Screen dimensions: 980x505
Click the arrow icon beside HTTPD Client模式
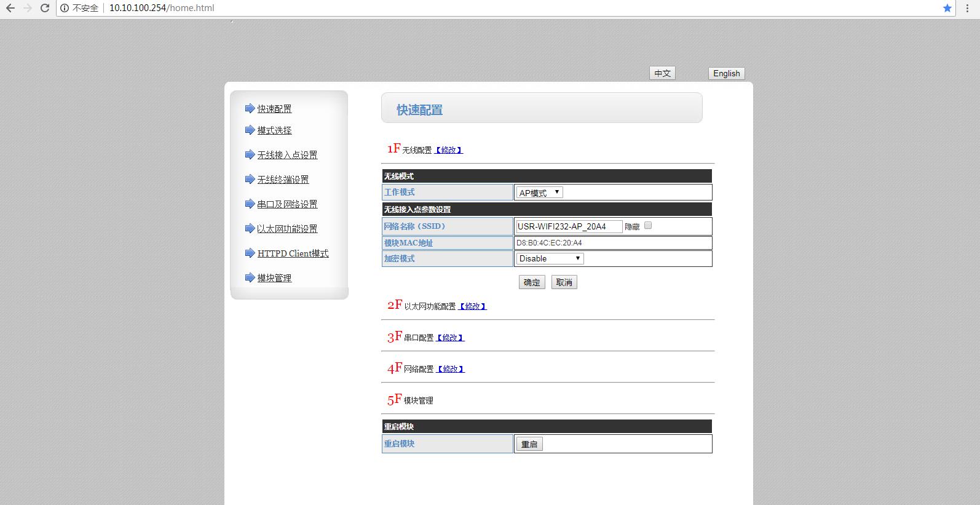pyautogui.click(x=250, y=253)
